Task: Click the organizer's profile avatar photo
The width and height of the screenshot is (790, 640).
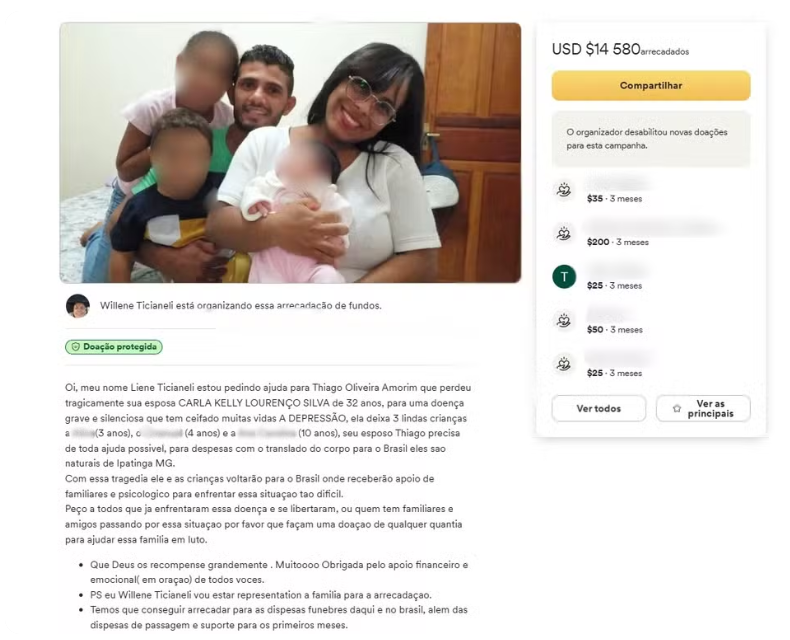Action: pos(78,306)
